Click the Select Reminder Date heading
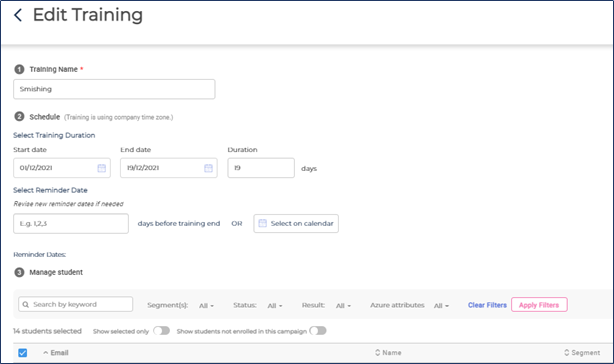The image size is (614, 364). coord(50,190)
